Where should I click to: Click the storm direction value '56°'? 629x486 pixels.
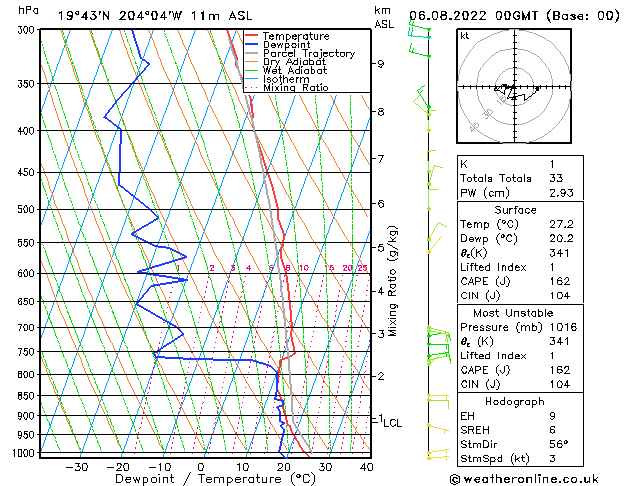(x=559, y=445)
